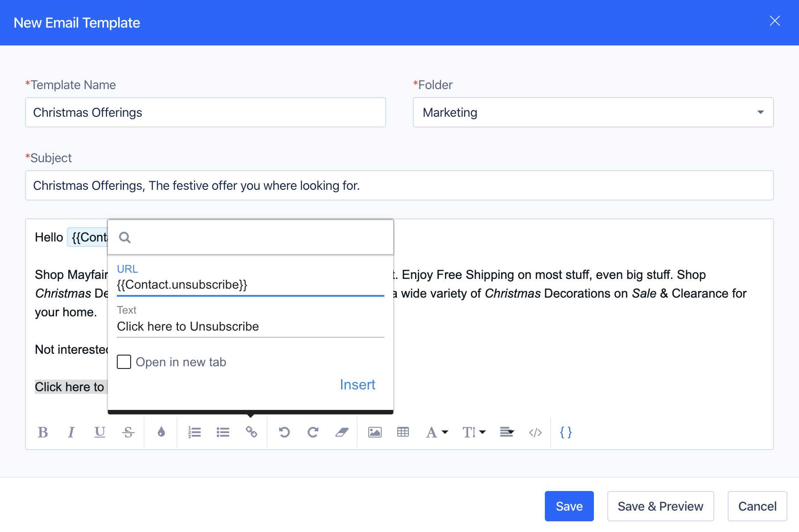Apply bold formatting to selected text
The image size is (799, 532).
[43, 432]
